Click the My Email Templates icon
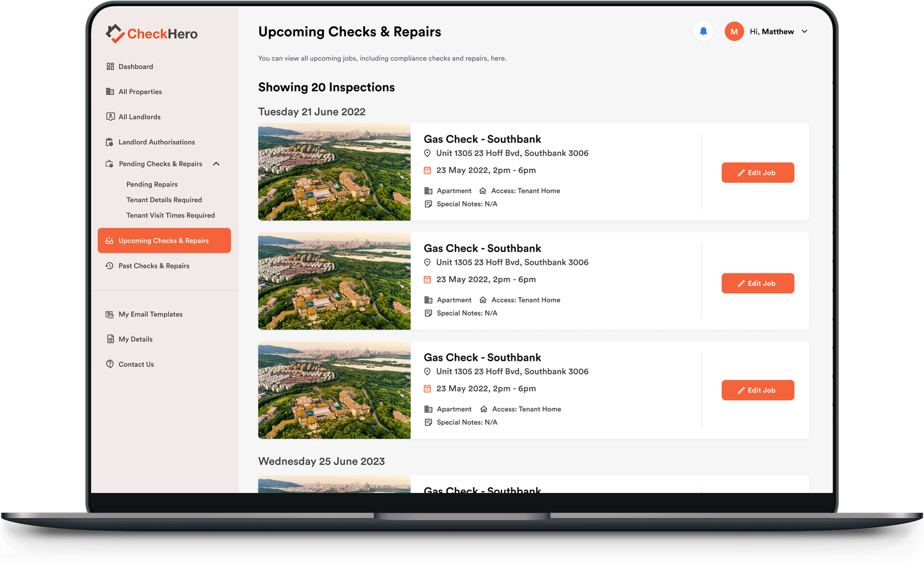924x564 pixels. [x=110, y=314]
